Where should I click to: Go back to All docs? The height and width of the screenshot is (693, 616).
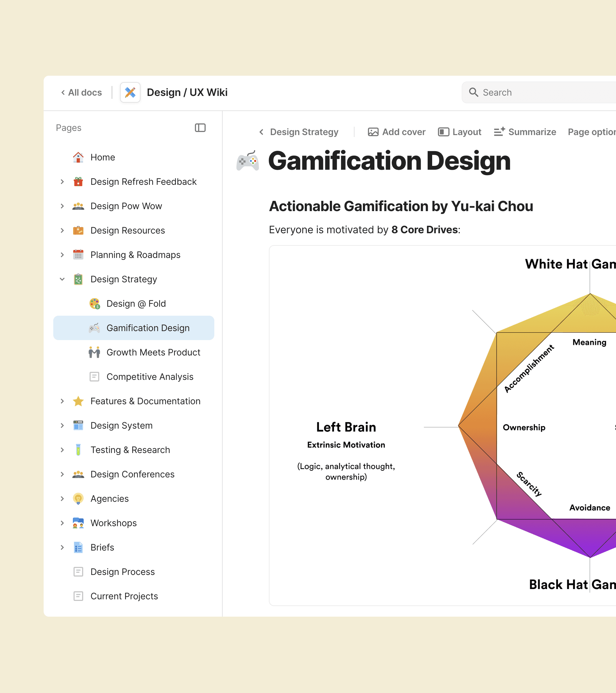click(x=81, y=92)
